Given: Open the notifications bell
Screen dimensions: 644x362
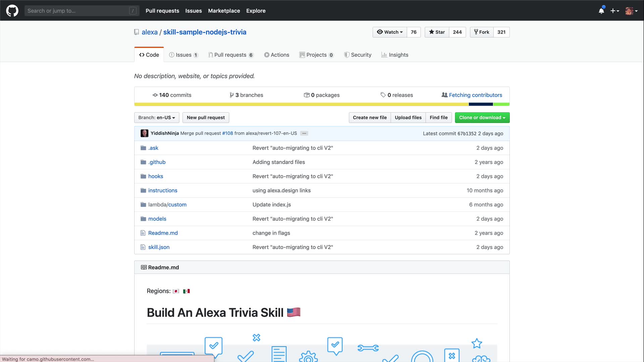Looking at the screenshot, I should point(601,11).
